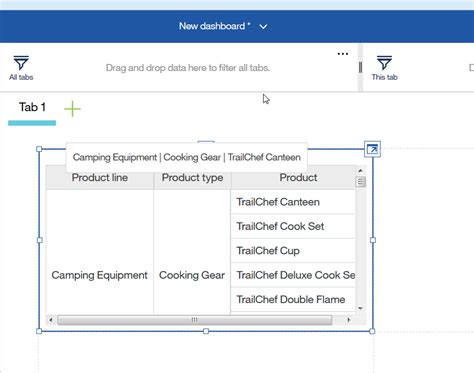Click the horizontal scrollbar thumb
Screen dimensions: 474x373
(x=195, y=320)
